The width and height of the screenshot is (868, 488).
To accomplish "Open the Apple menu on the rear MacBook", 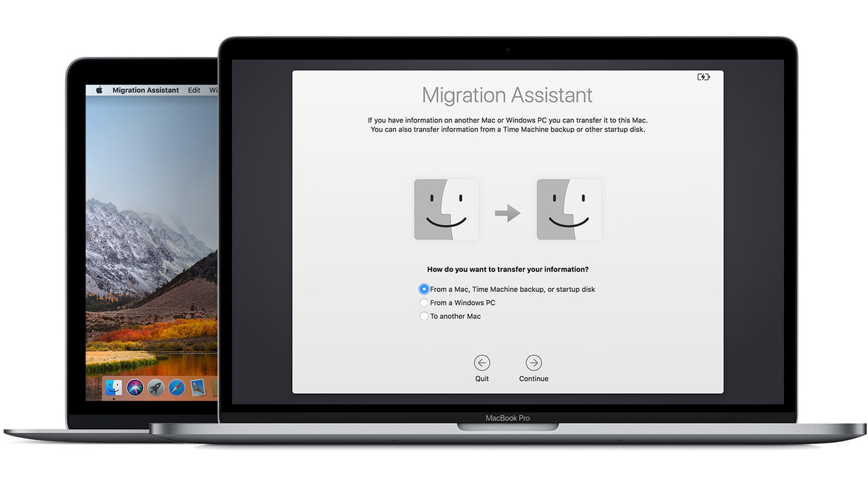I will (99, 90).
